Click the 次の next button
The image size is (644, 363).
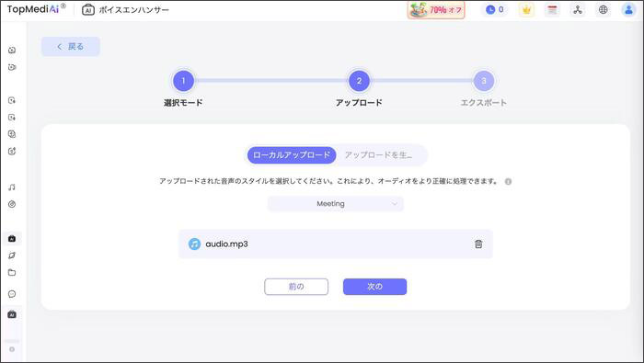tap(375, 287)
